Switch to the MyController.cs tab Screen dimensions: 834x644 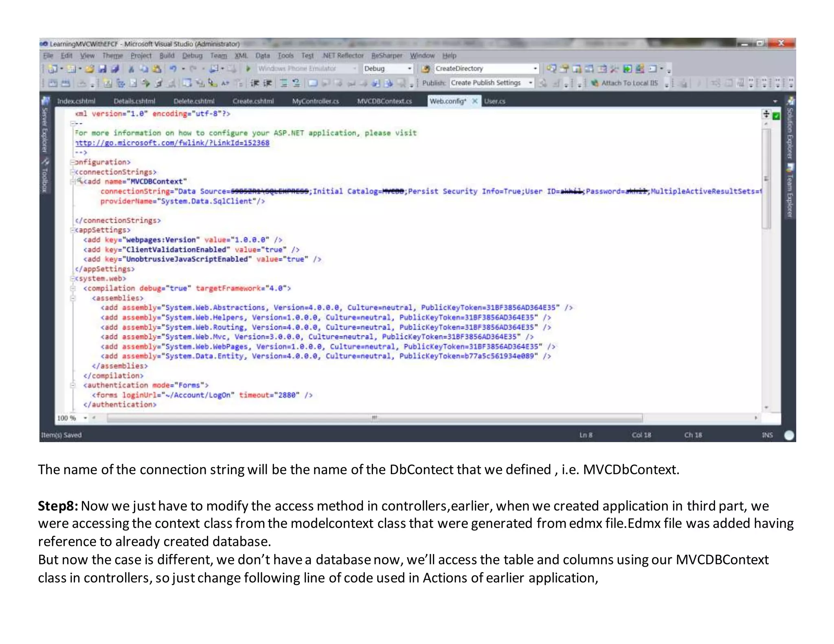[315, 101]
